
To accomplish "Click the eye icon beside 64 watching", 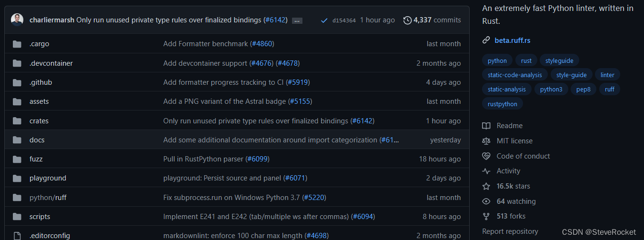I will point(486,201).
